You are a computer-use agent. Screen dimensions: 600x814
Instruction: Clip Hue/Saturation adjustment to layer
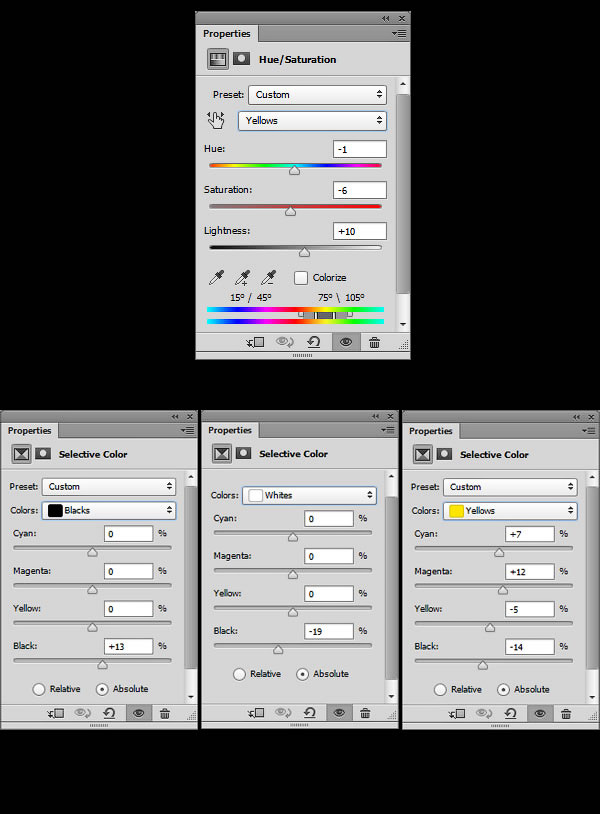(x=255, y=342)
